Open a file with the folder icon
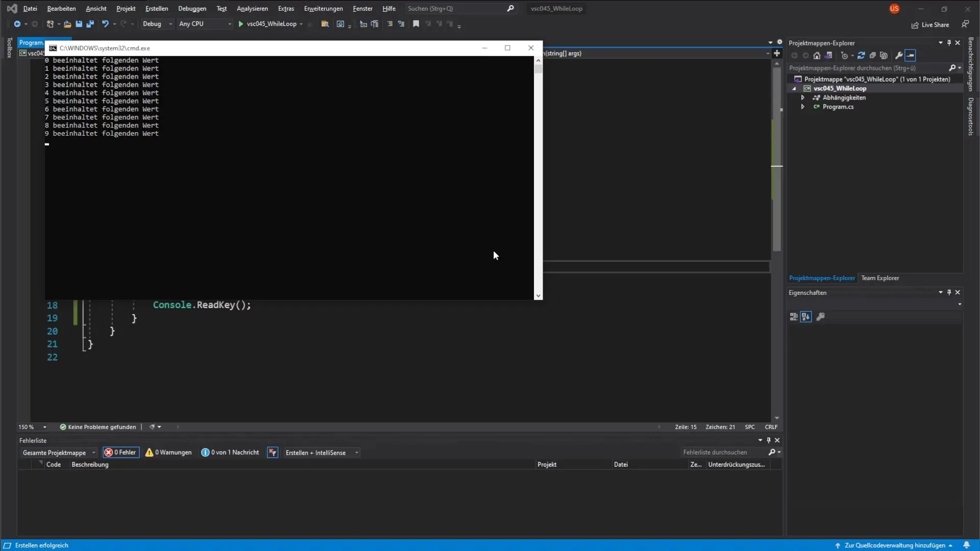The height and width of the screenshot is (551, 980). click(x=67, y=24)
